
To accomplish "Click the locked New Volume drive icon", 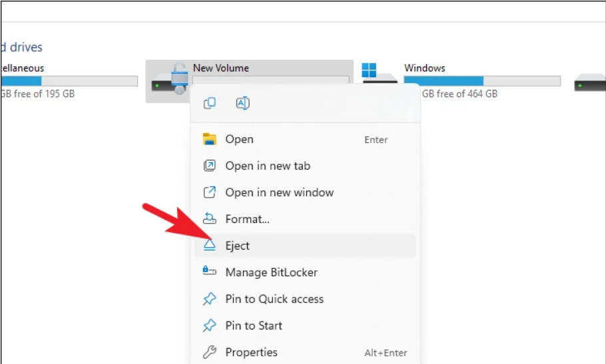I will pos(168,80).
